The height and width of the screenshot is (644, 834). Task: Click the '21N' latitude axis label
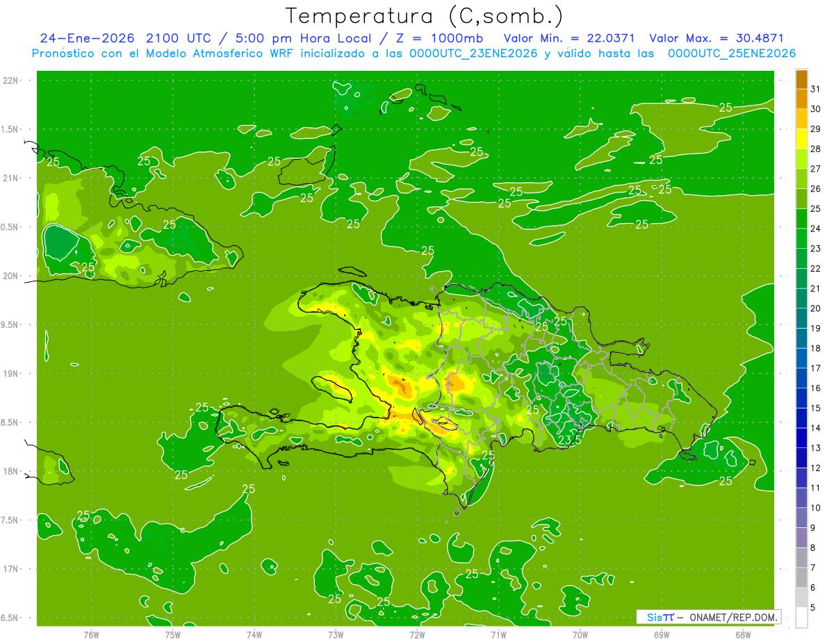10,178
